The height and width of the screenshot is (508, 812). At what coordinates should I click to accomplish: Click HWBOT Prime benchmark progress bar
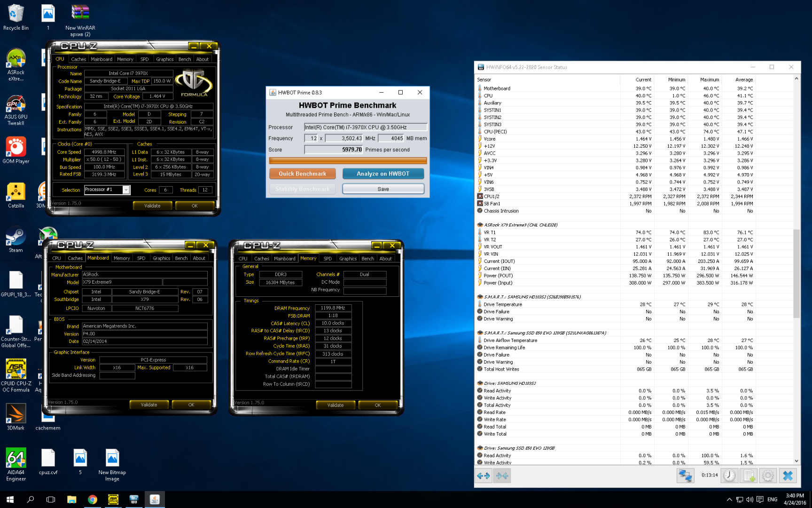pyautogui.click(x=348, y=160)
